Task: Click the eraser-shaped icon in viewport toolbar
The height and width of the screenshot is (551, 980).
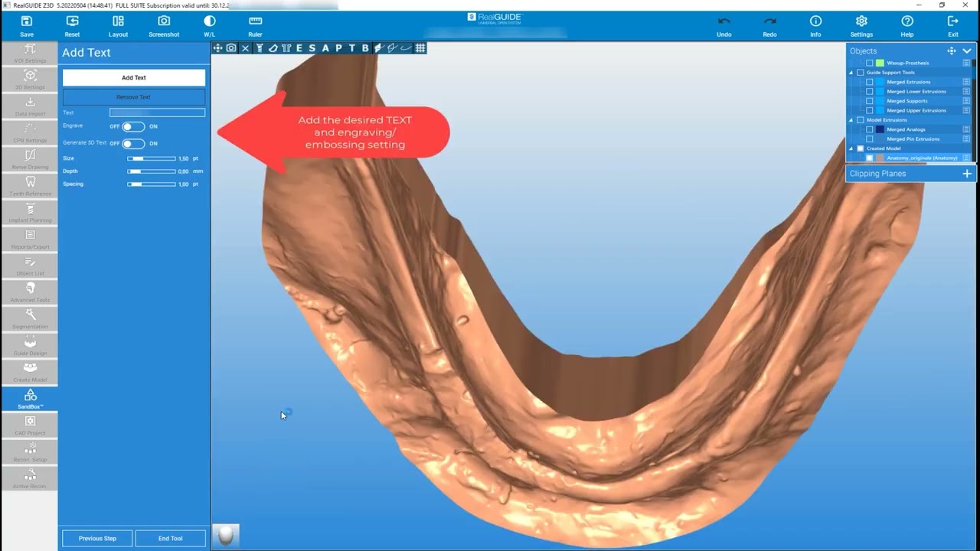Action: tap(273, 48)
